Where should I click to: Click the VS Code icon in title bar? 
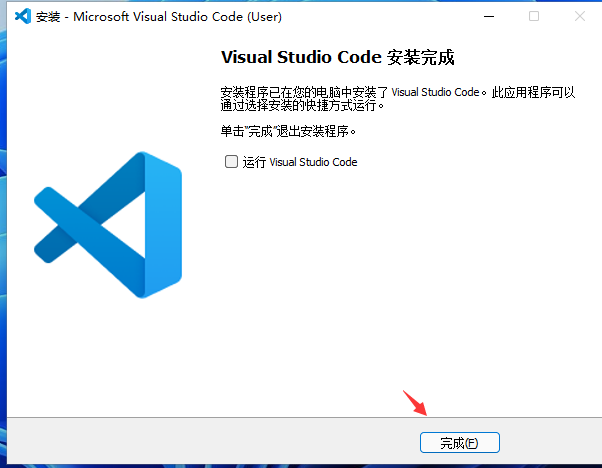[x=23, y=16]
